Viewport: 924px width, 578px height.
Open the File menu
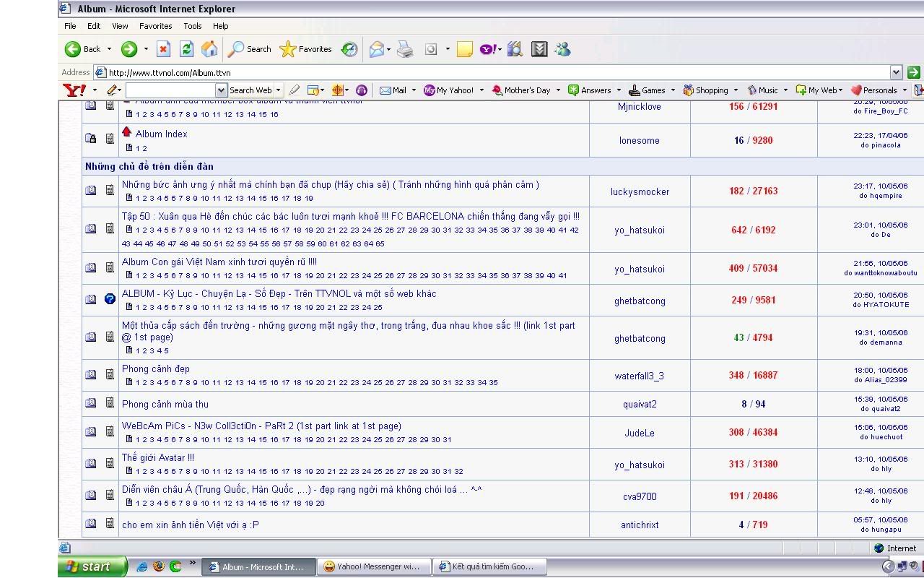pos(70,26)
